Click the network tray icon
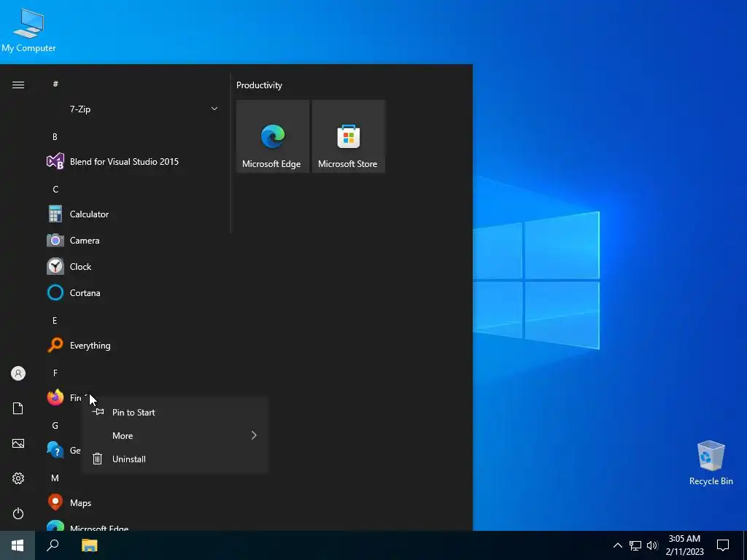Viewport: 747px width, 560px height. [x=635, y=545]
